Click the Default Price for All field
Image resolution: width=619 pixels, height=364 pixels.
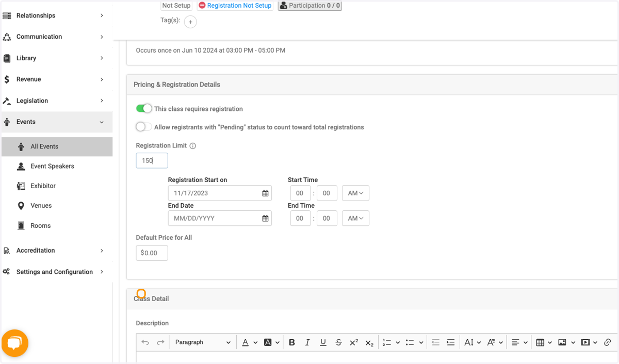coord(152,253)
